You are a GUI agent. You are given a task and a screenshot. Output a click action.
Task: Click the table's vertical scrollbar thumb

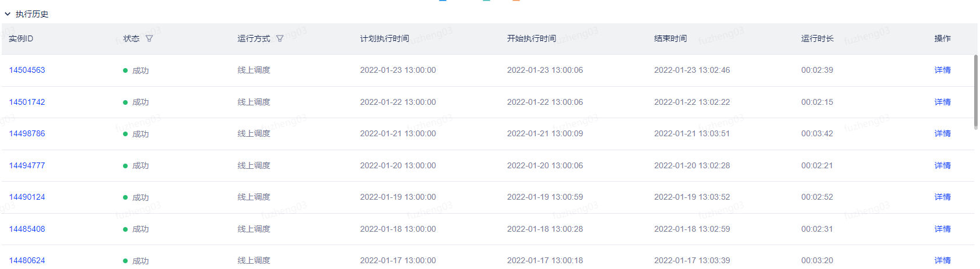[x=976, y=92]
